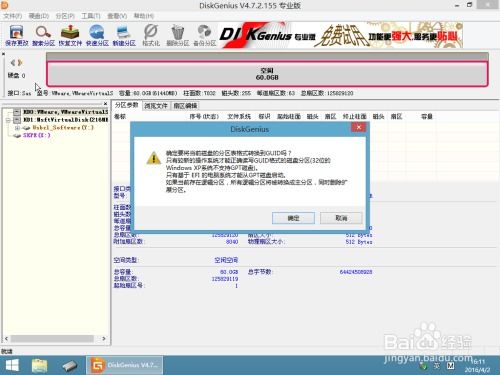The height and width of the screenshot is (375, 500).
Task: Collapse the HD1 MsftVirtualDisk tree node
Action: point(8,120)
